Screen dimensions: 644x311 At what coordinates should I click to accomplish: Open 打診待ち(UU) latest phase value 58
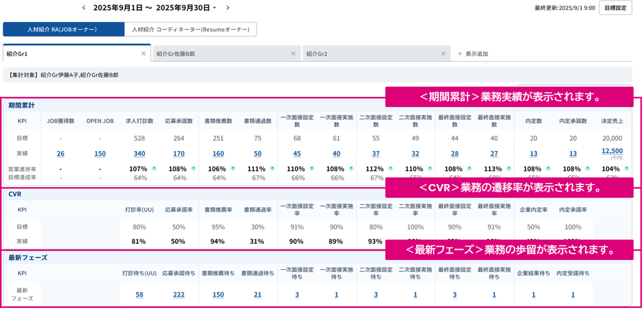click(139, 295)
